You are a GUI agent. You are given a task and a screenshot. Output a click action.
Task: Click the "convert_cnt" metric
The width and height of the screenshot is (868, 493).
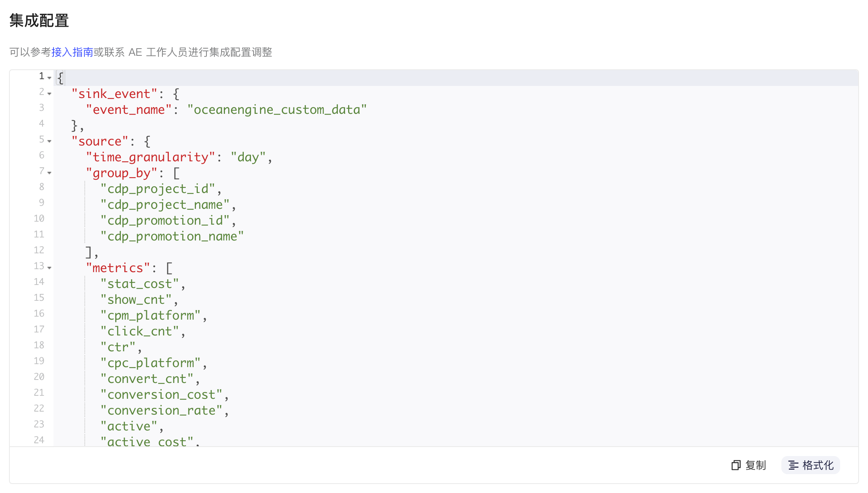point(147,378)
